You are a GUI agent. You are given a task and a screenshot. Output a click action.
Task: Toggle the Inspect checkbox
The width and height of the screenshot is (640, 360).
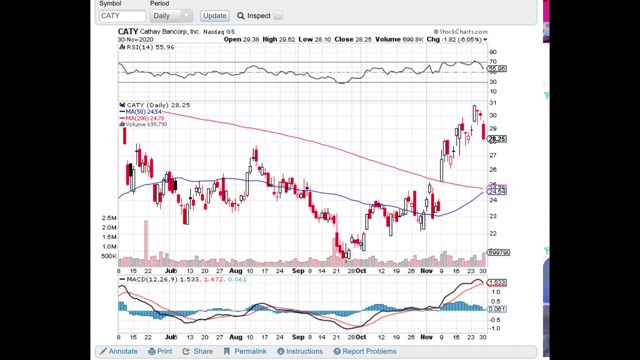tap(278, 16)
